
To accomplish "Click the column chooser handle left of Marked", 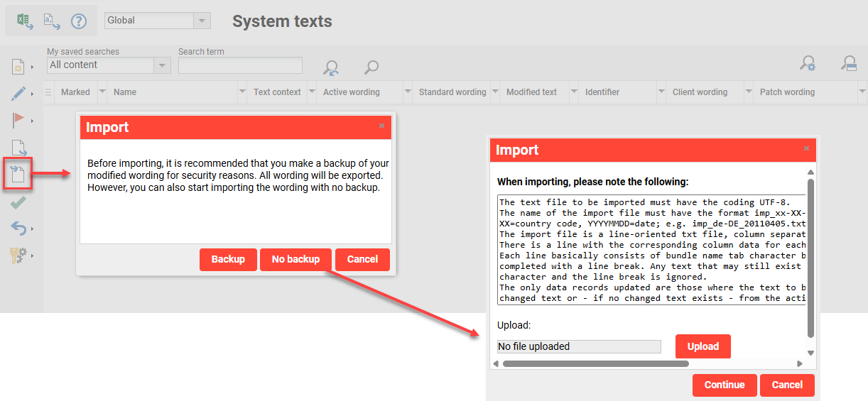I will coord(48,92).
